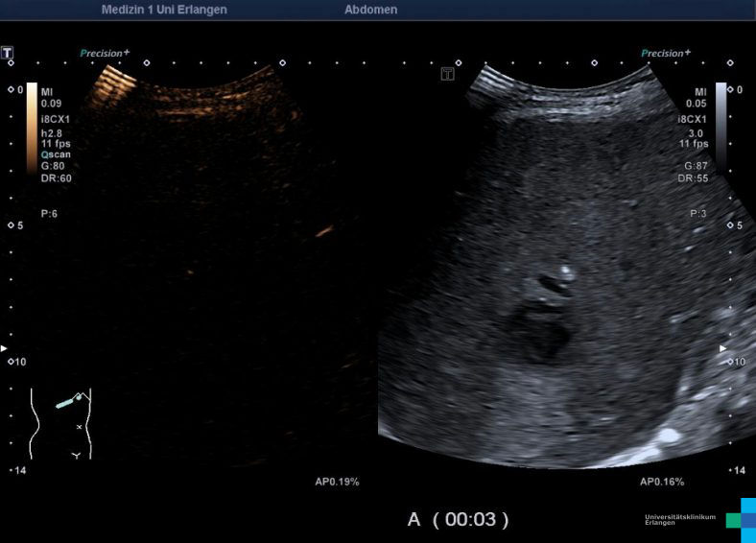This screenshot has width=756, height=543.
Task: Click Medizin 1 Uni Erlangen header
Action: [164, 10]
